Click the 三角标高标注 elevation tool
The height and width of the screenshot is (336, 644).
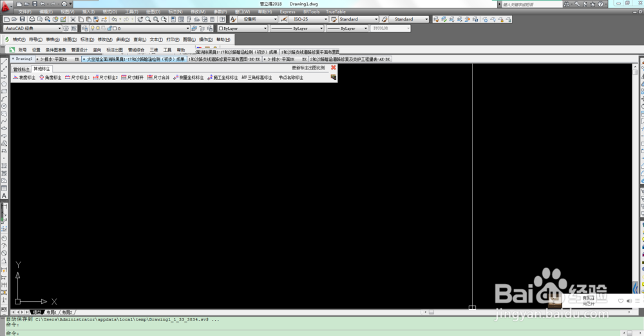coord(257,77)
